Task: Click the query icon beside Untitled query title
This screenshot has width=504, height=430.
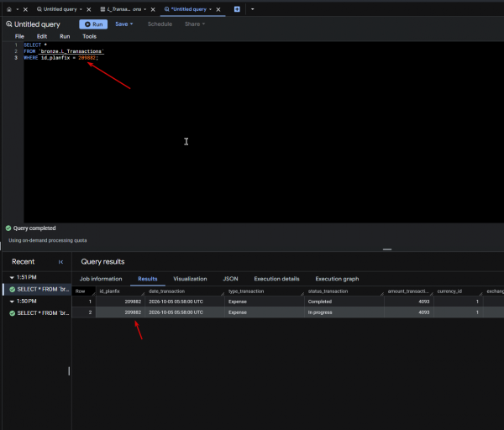Action: pyautogui.click(x=9, y=24)
